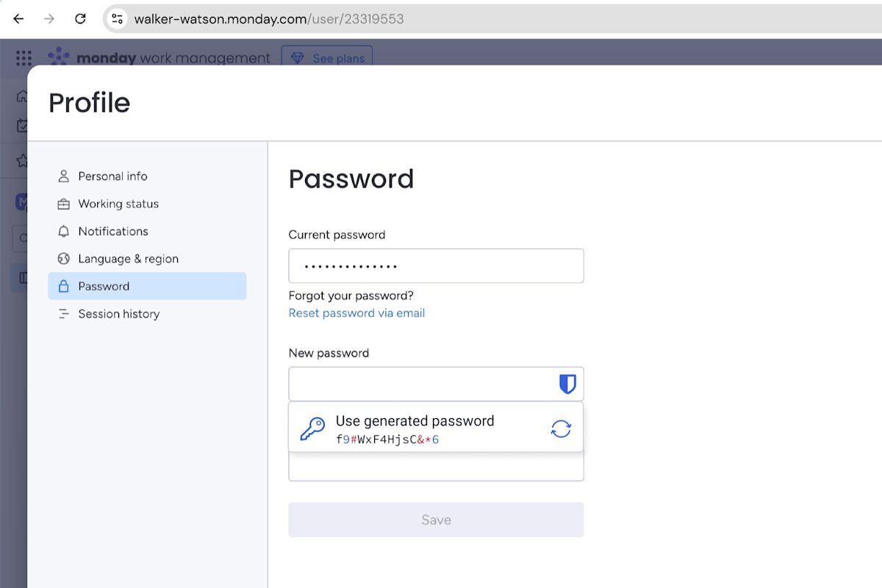This screenshot has width=882, height=588.
Task: Click the monday work management logo
Action: [159, 58]
